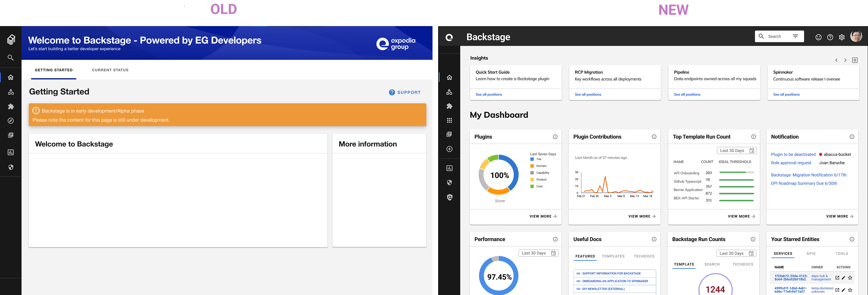Click the info icon on Useful Docs card
This screenshot has width=868, height=295.
point(654,239)
